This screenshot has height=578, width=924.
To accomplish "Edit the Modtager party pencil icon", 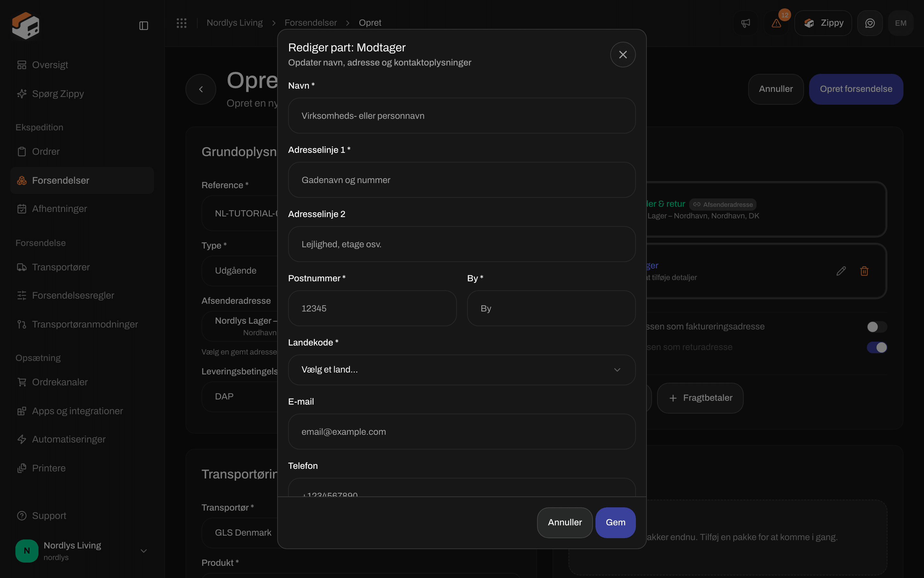I will pos(841,271).
